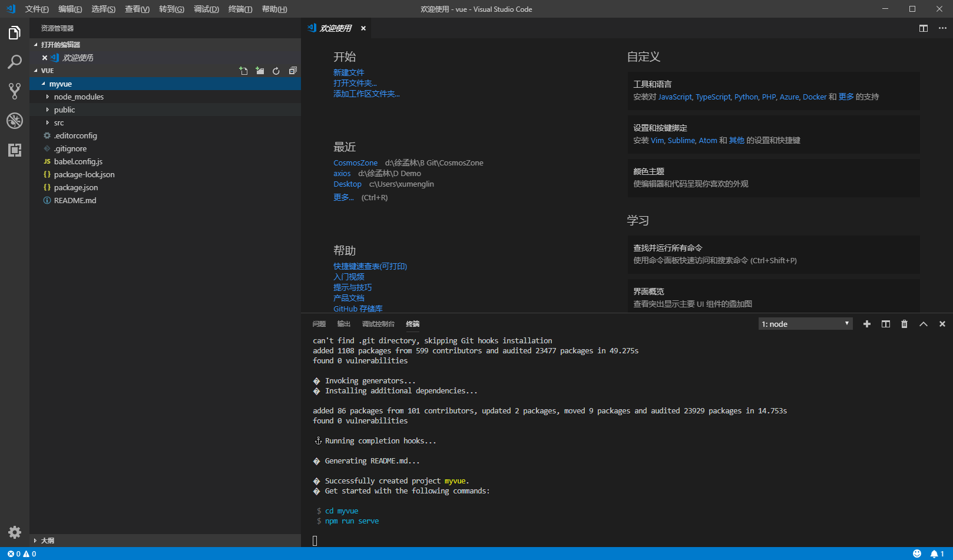Image resolution: width=953 pixels, height=560 pixels.
Task: Open package-lock.json in explorer
Action: tap(165, 174)
